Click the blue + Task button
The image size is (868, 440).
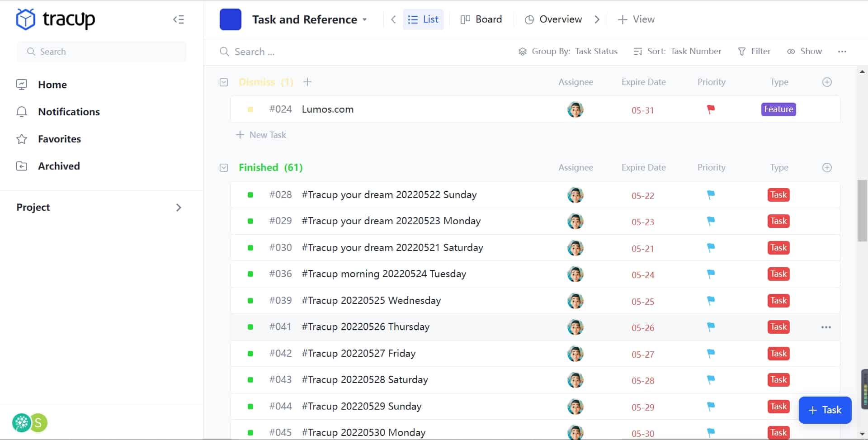(825, 410)
